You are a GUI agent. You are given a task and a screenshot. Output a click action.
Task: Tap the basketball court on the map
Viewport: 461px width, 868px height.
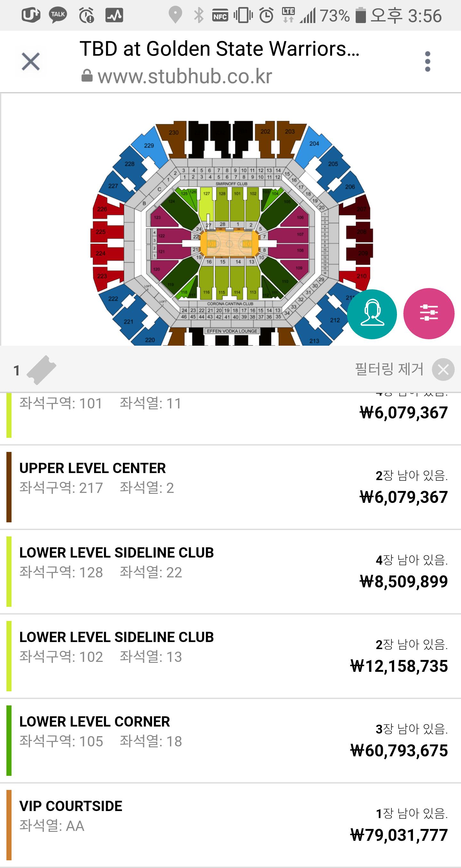[229, 243]
